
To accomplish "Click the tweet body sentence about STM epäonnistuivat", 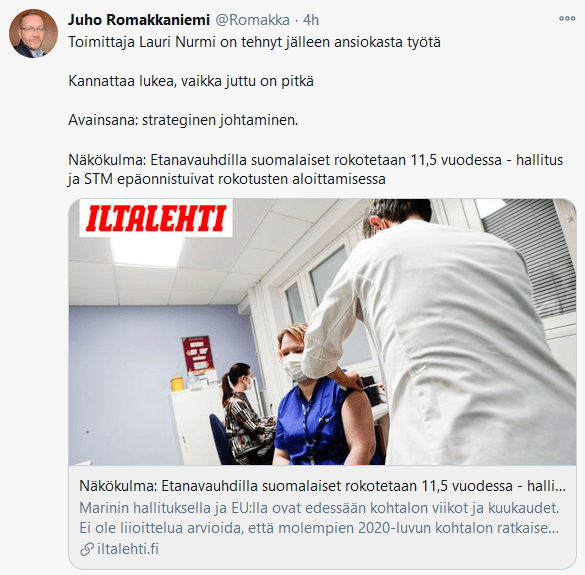I will [x=315, y=169].
